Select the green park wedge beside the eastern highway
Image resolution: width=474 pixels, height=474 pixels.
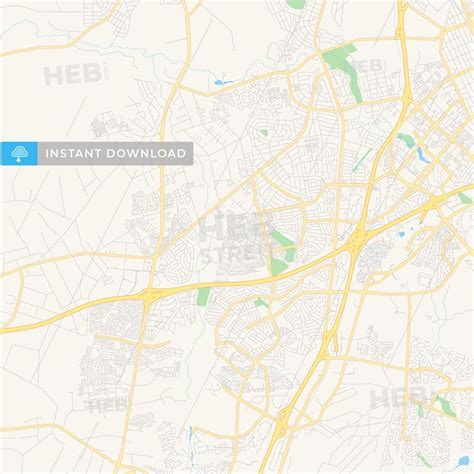click(x=465, y=198)
